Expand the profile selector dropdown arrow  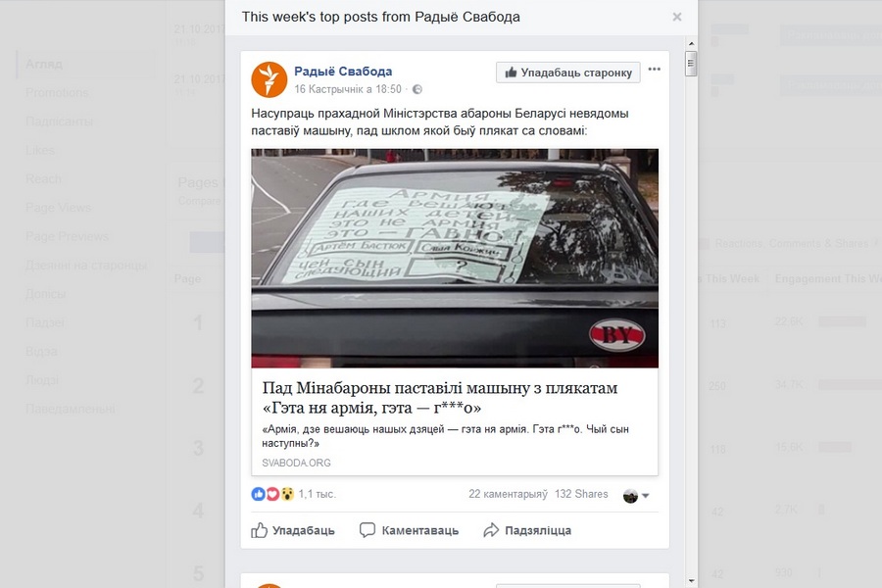click(x=646, y=496)
